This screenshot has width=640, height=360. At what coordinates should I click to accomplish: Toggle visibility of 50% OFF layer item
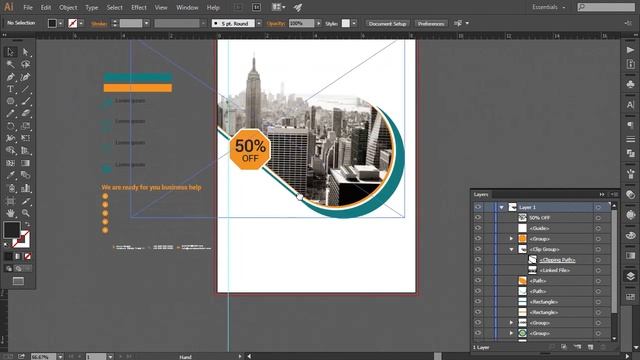478,218
